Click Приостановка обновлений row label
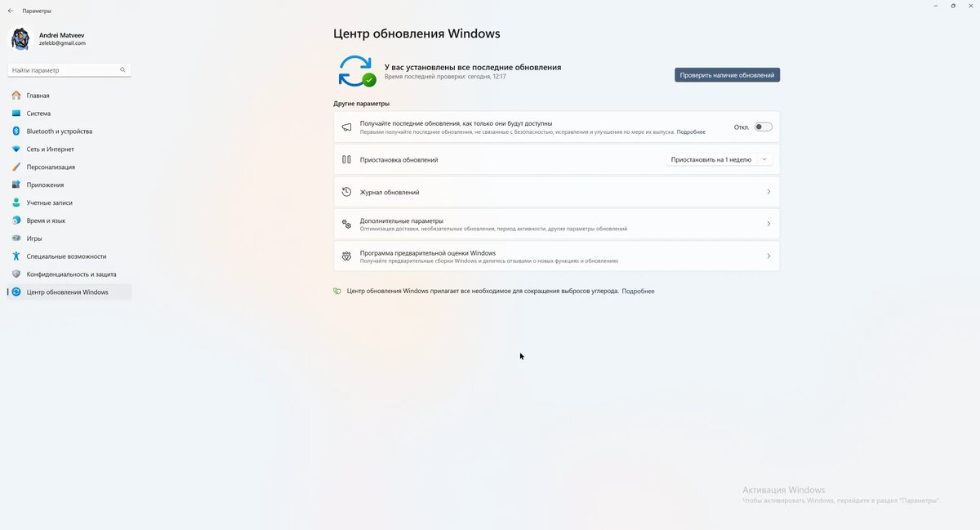Screen dimensions: 980x530 coord(399,160)
